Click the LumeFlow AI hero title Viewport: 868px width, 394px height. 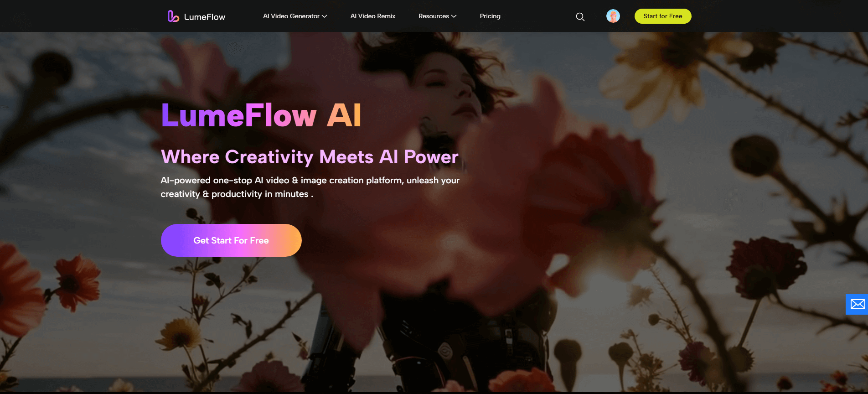pos(261,115)
